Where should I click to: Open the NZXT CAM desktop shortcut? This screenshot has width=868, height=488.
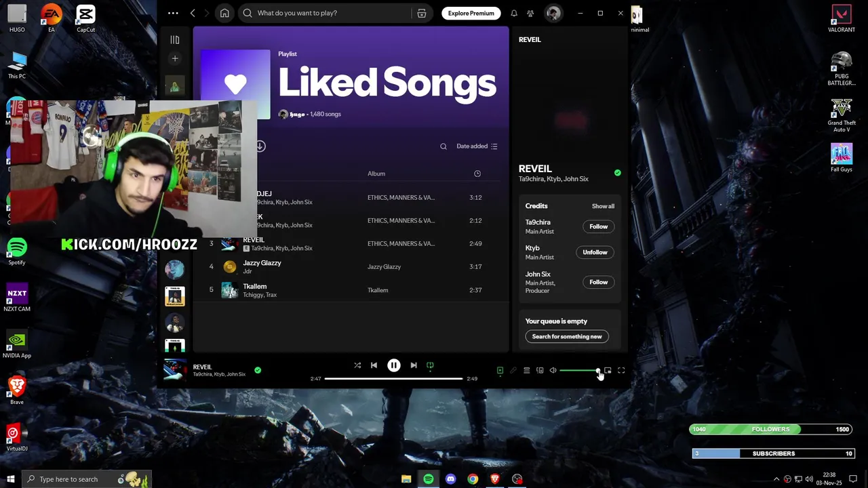(x=17, y=298)
